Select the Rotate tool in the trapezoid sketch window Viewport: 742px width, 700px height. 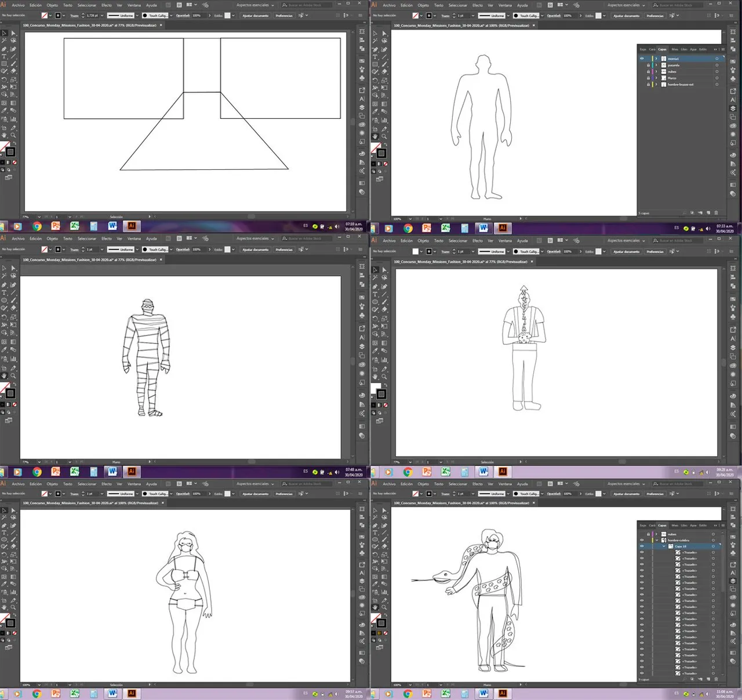pos(4,79)
